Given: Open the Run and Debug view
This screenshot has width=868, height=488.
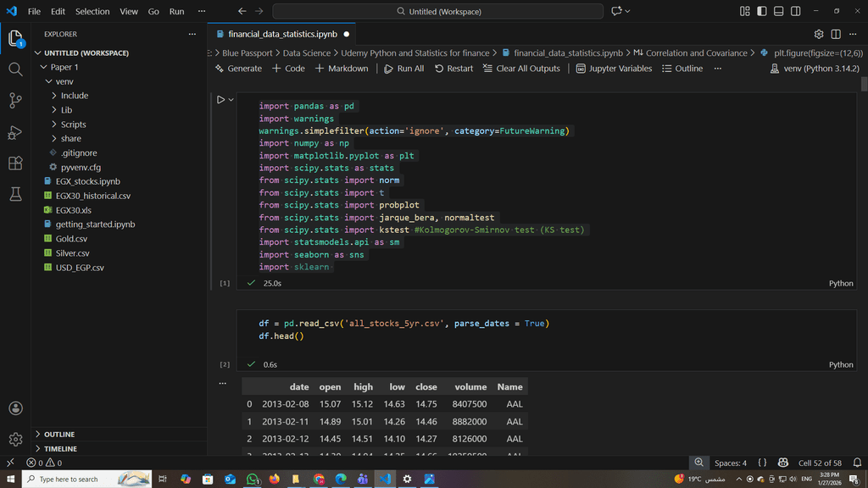Looking at the screenshot, I should click(x=15, y=132).
